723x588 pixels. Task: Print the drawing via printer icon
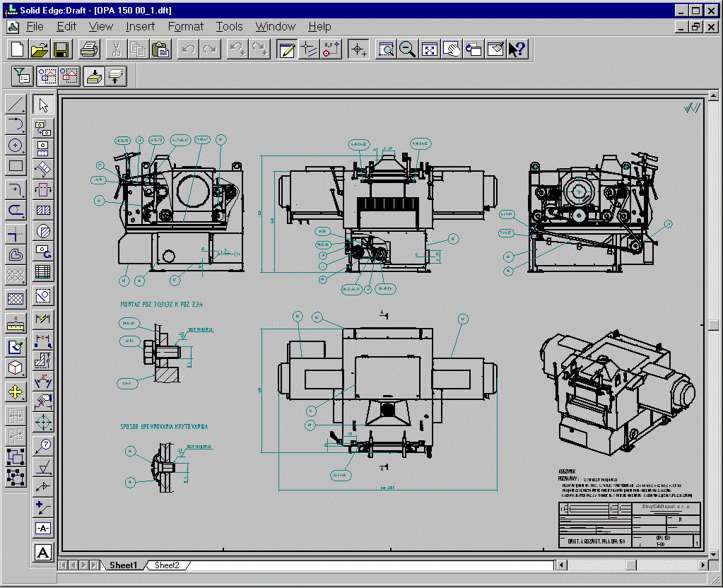[89, 49]
